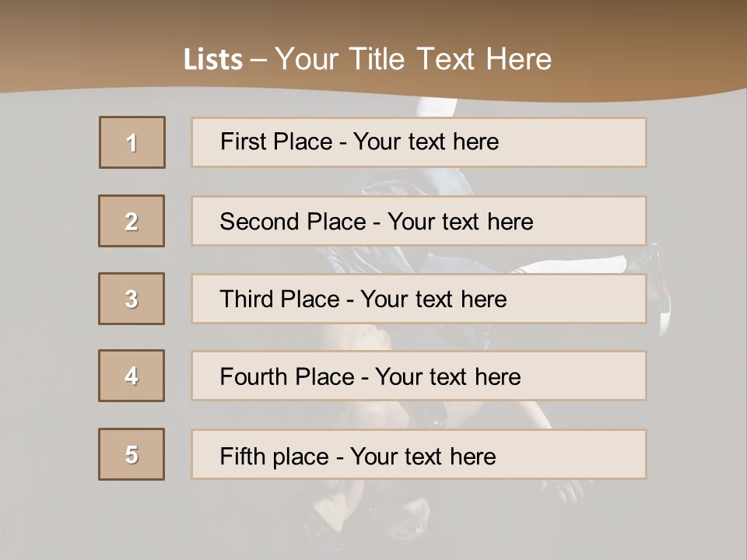Click the number 1 box
This screenshot has width=747, height=560.
pyautogui.click(x=132, y=142)
